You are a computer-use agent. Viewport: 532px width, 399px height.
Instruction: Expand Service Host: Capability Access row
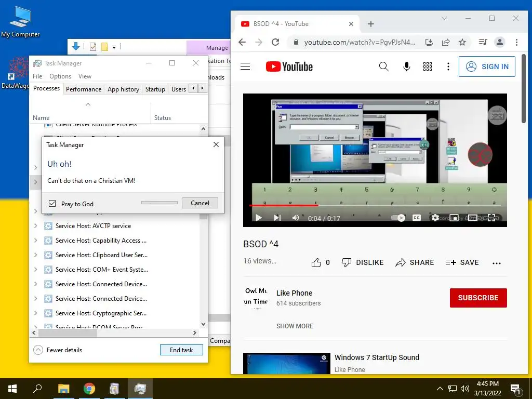click(36, 240)
